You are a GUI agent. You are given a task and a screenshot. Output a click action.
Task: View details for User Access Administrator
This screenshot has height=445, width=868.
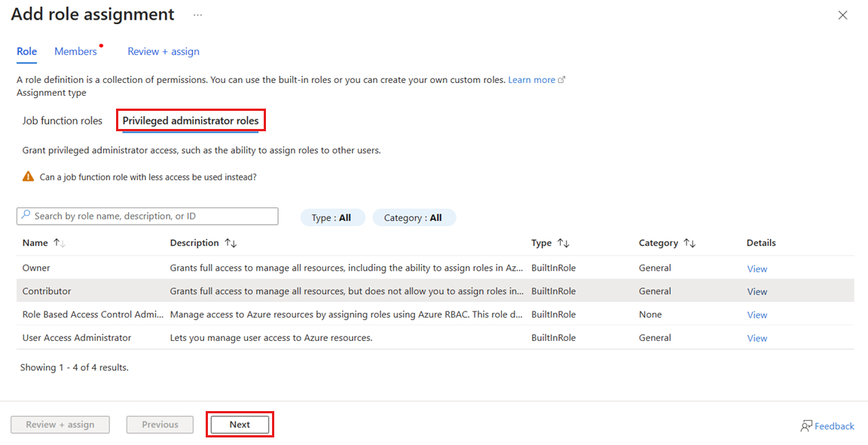(756, 339)
